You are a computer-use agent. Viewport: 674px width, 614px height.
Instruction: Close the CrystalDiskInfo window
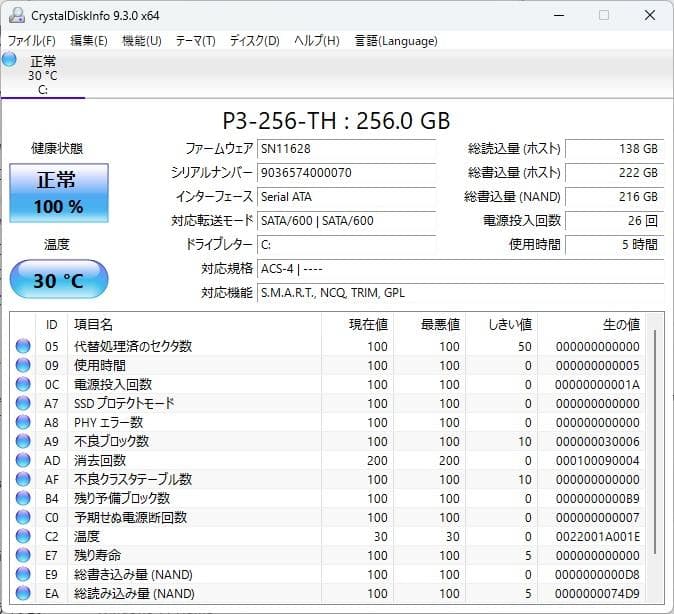pos(649,15)
